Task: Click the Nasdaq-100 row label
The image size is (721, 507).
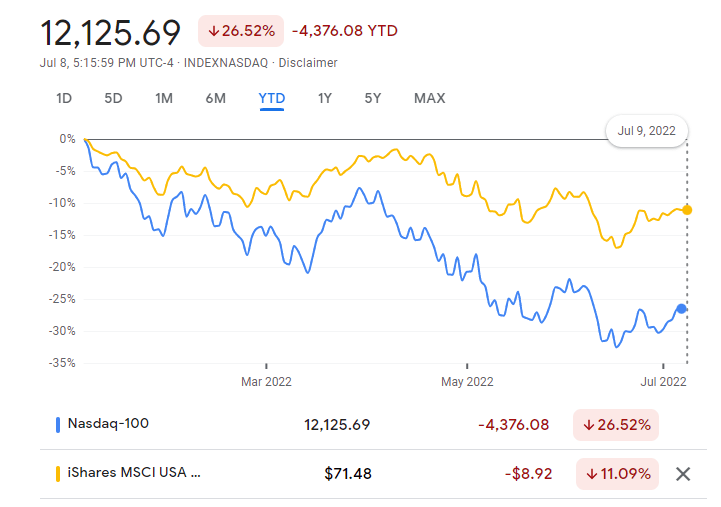Action: pos(108,424)
